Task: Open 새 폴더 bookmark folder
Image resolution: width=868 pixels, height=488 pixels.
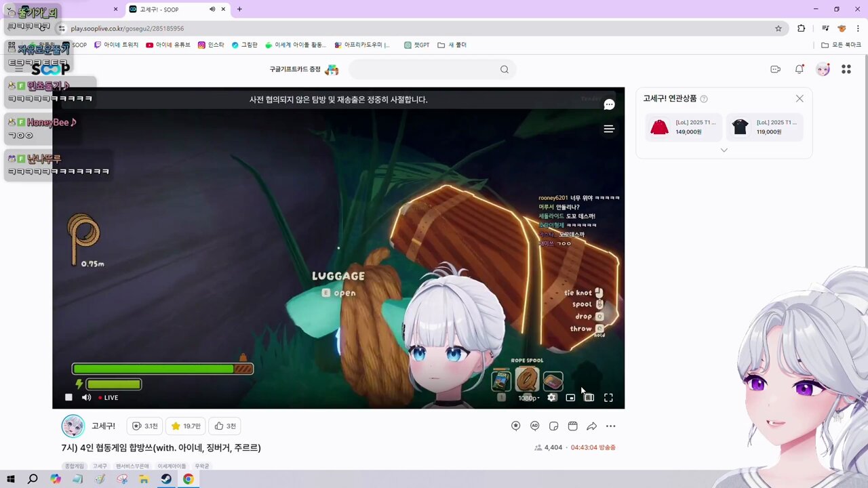Action: (452, 45)
